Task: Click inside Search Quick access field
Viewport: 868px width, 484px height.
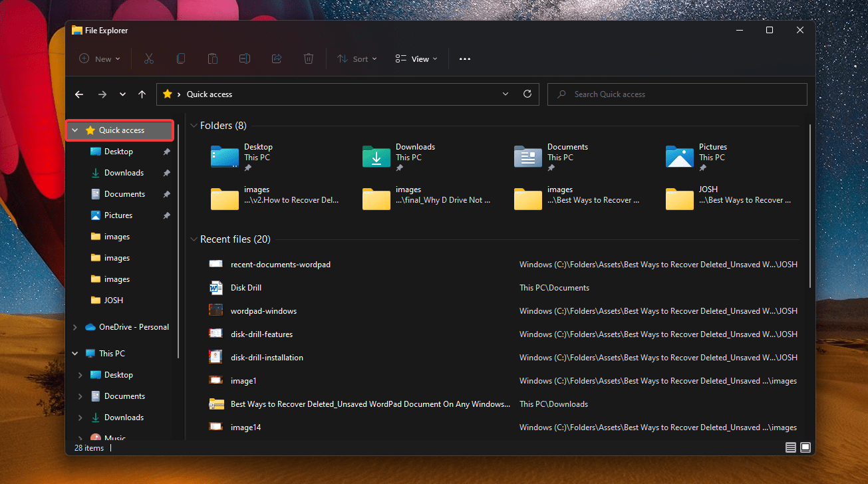Action: (677, 94)
